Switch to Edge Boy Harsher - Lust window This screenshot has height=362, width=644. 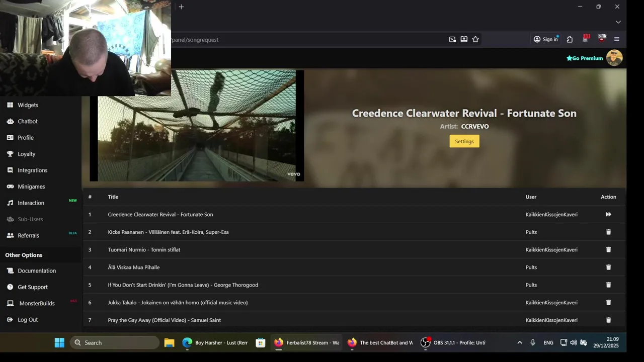tap(215, 342)
